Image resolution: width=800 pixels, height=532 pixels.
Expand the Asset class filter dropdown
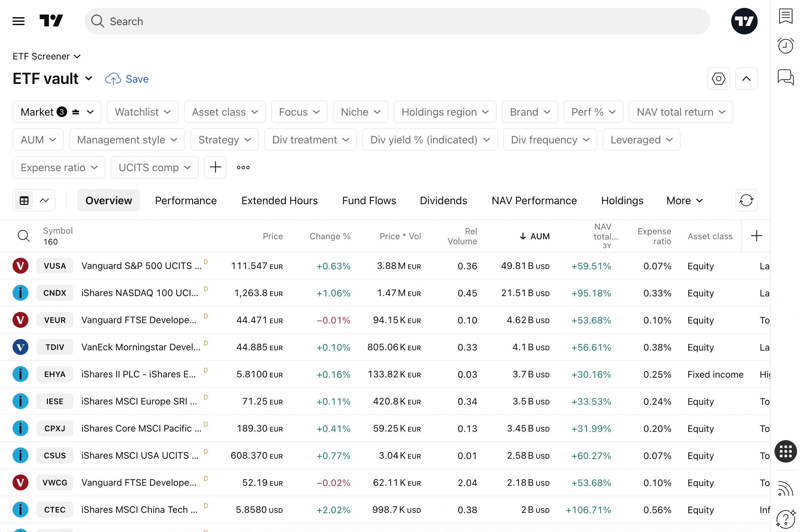[225, 112]
